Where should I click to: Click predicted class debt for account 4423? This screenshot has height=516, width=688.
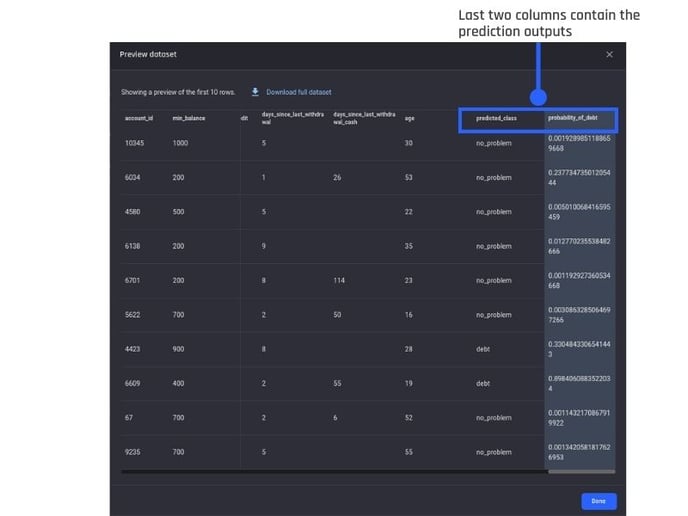point(483,349)
